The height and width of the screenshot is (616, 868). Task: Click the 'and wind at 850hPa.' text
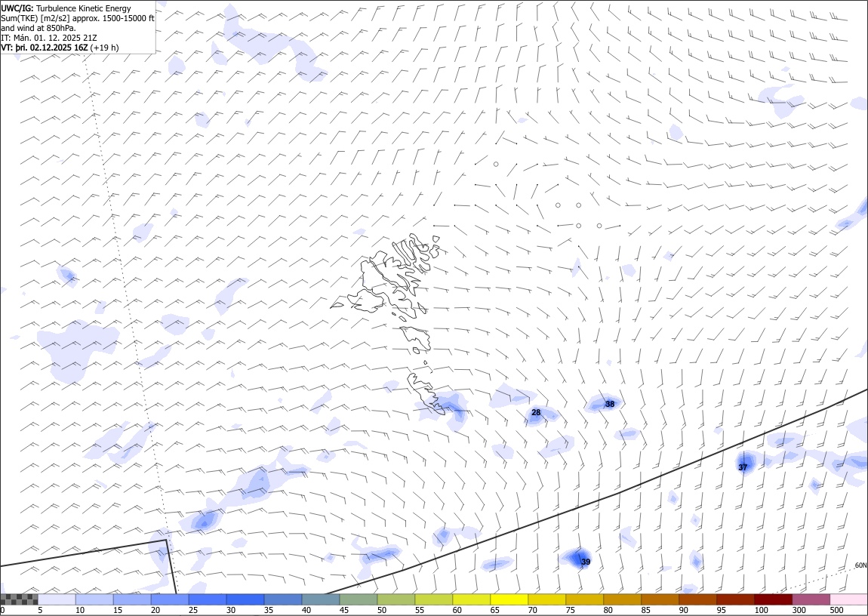point(38,28)
